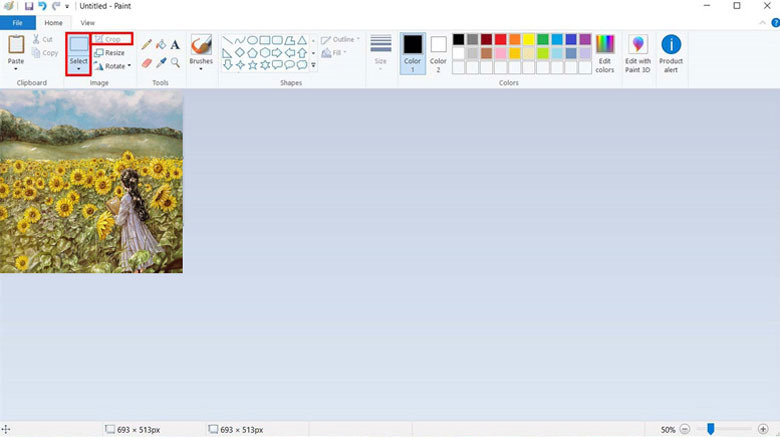Choose the Right triangle shape

click(x=227, y=53)
